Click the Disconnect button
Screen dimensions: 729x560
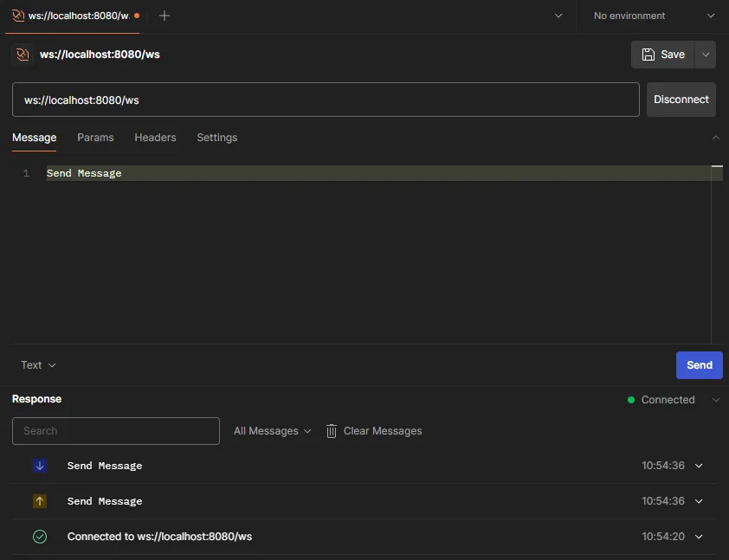681,100
